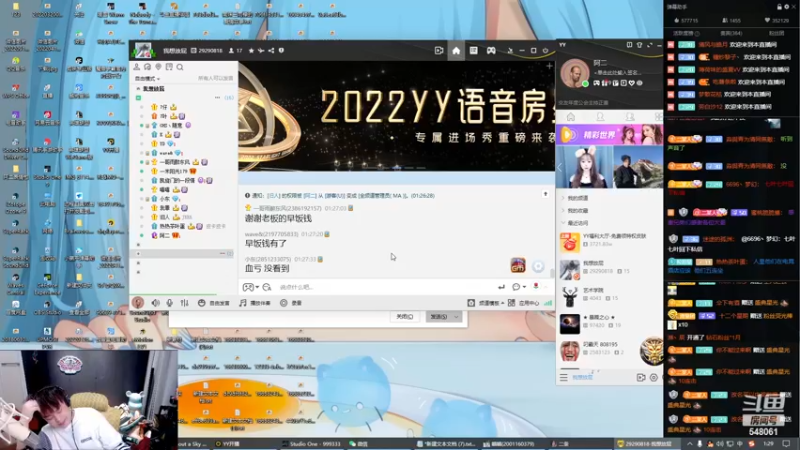Open the channel template dropdown

point(486,303)
